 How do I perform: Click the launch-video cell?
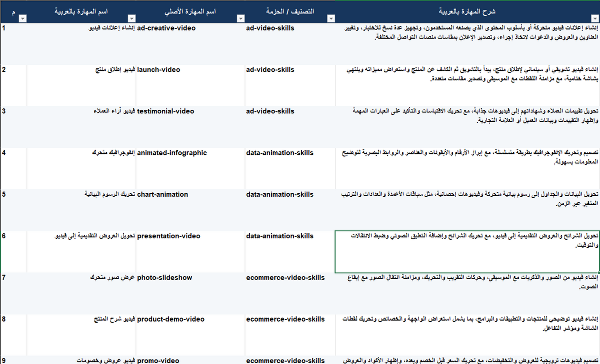189,85
